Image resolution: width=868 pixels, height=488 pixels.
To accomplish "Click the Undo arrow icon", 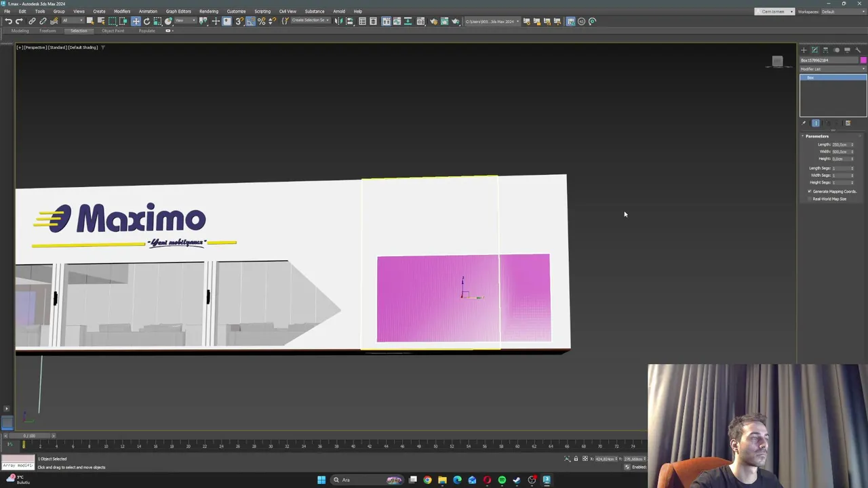I will pyautogui.click(x=8, y=21).
